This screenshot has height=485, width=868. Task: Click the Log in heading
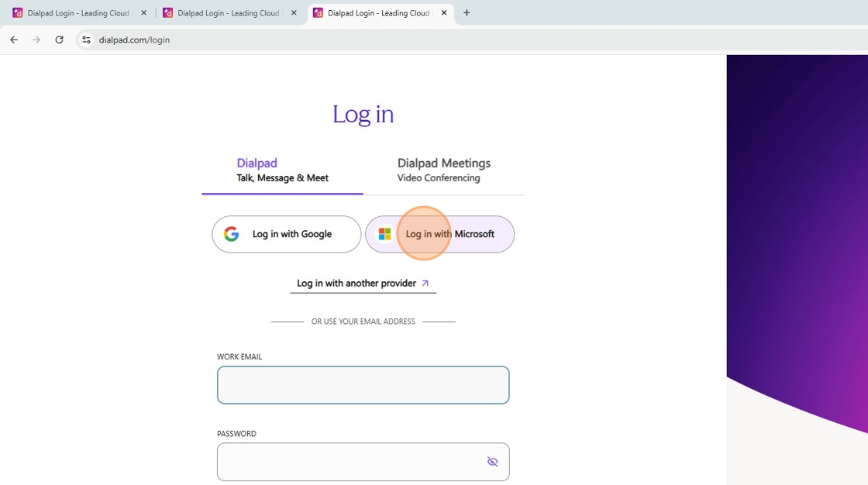click(363, 114)
